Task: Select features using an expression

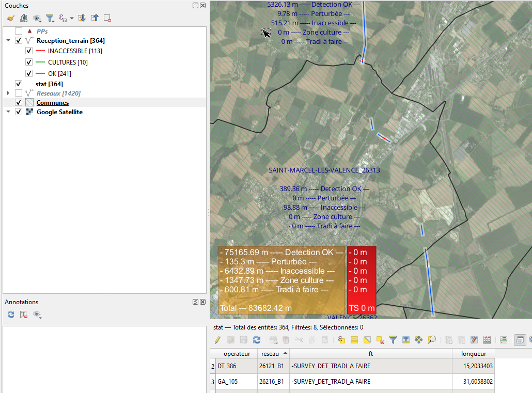Action: tap(341, 340)
